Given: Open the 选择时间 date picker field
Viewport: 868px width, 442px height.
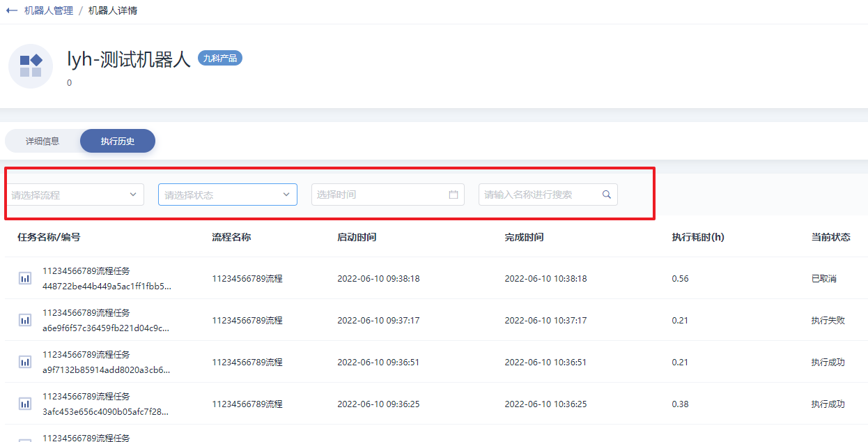Looking at the screenshot, I should point(388,195).
